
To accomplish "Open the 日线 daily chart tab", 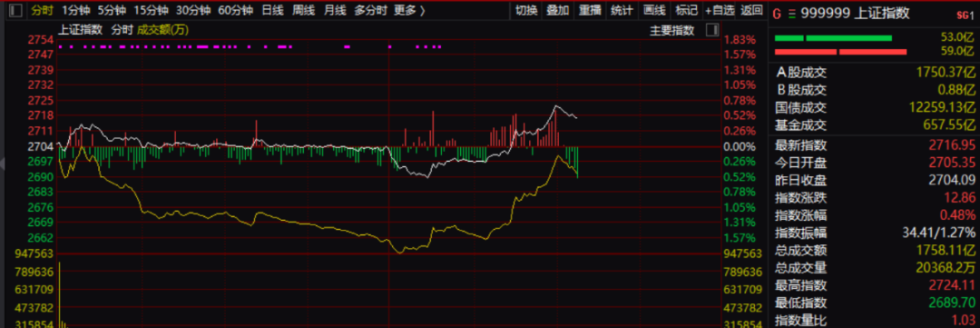I will 272,10.
